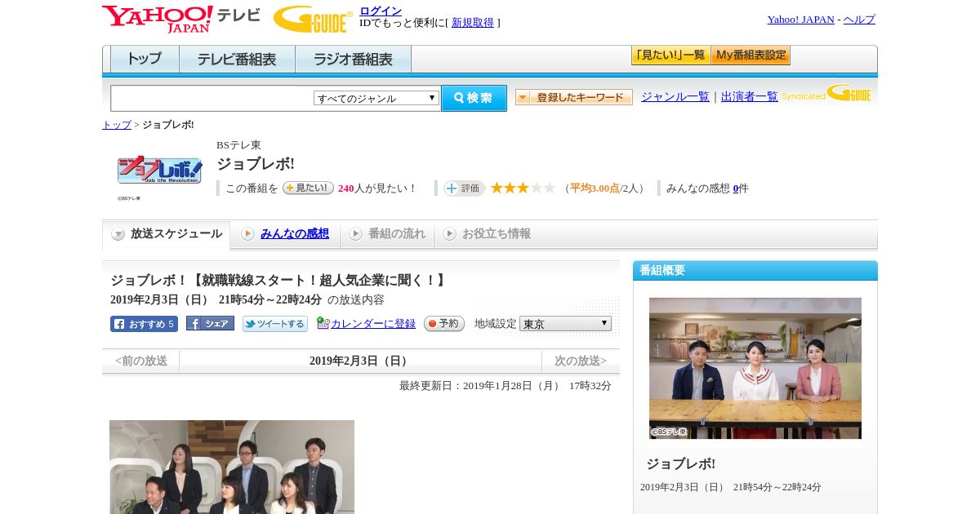The width and height of the screenshot is (980, 514).
Task: Go to 次の放送> next broadcast
Action: coord(581,361)
